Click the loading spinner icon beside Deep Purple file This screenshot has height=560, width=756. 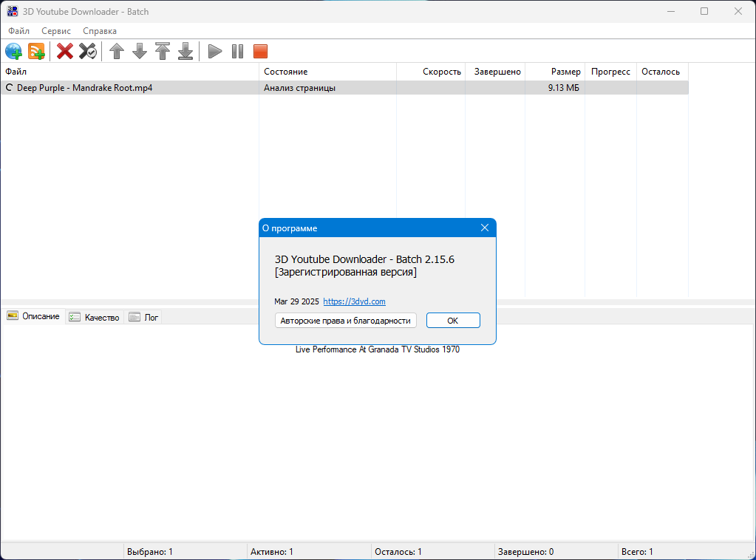pyautogui.click(x=9, y=88)
